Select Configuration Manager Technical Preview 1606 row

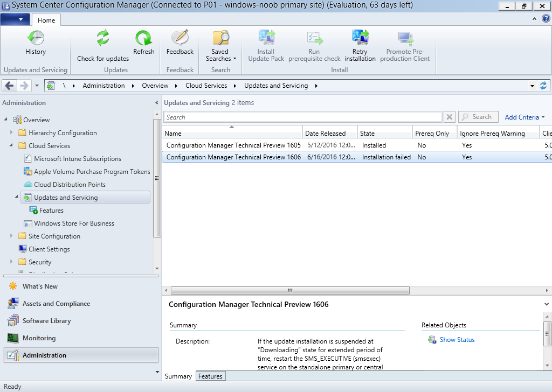coord(357,157)
